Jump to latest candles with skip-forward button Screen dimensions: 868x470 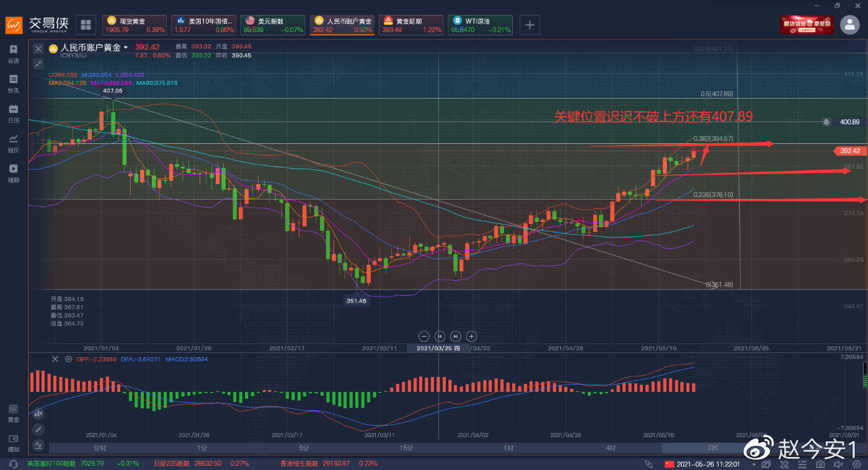[x=456, y=336]
